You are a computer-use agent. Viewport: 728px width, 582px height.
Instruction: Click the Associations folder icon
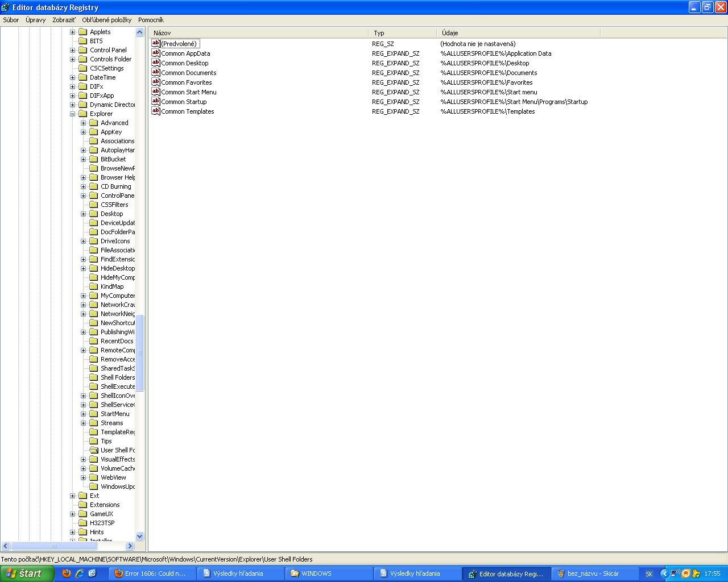pyautogui.click(x=94, y=141)
